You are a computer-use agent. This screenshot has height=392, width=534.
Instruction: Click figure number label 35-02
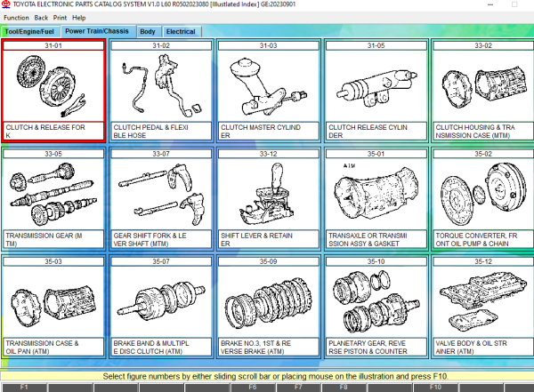pos(483,154)
